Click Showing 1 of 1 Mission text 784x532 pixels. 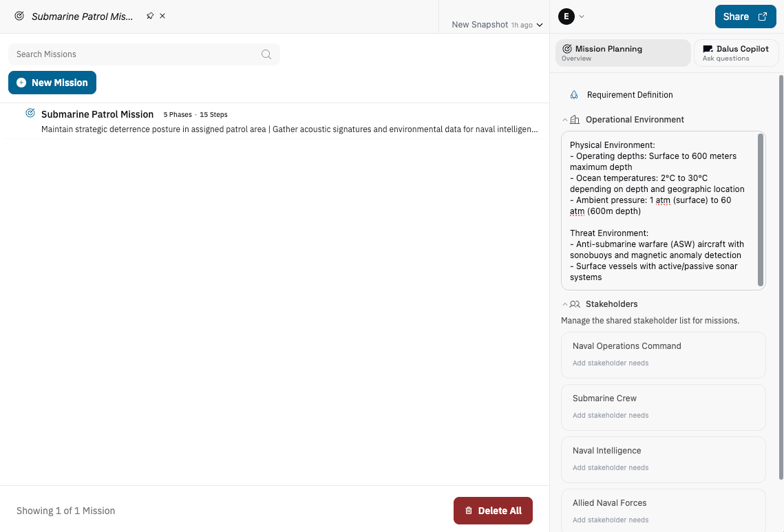[x=65, y=511]
